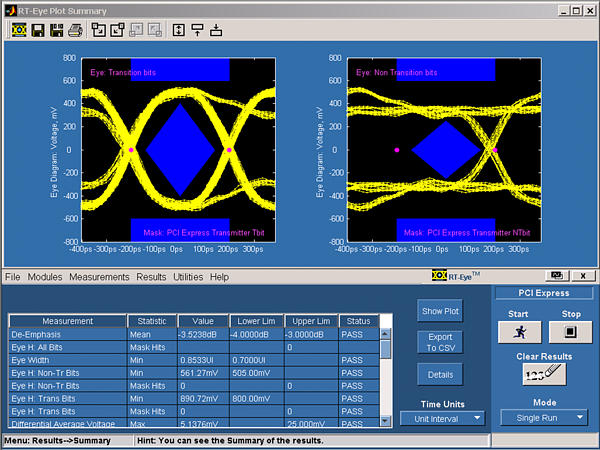Click the first greyed-out zoom icon
600x450 pixels.
(x=136, y=30)
